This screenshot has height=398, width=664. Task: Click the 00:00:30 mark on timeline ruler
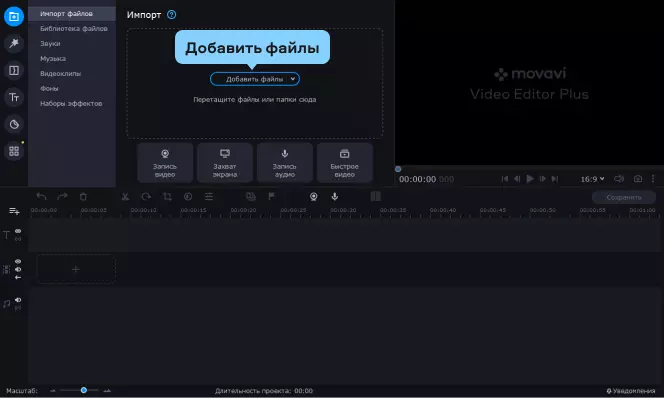pos(343,210)
